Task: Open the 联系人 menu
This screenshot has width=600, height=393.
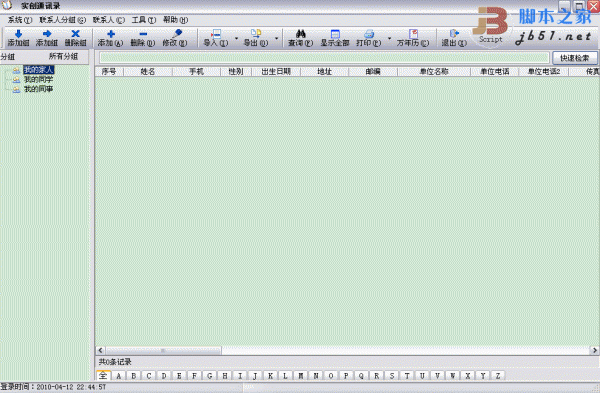Action: click(109, 20)
